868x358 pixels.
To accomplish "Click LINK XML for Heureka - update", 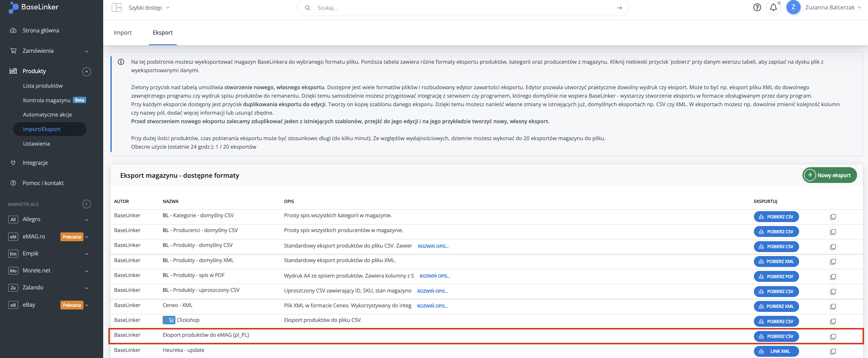I will point(776,351).
